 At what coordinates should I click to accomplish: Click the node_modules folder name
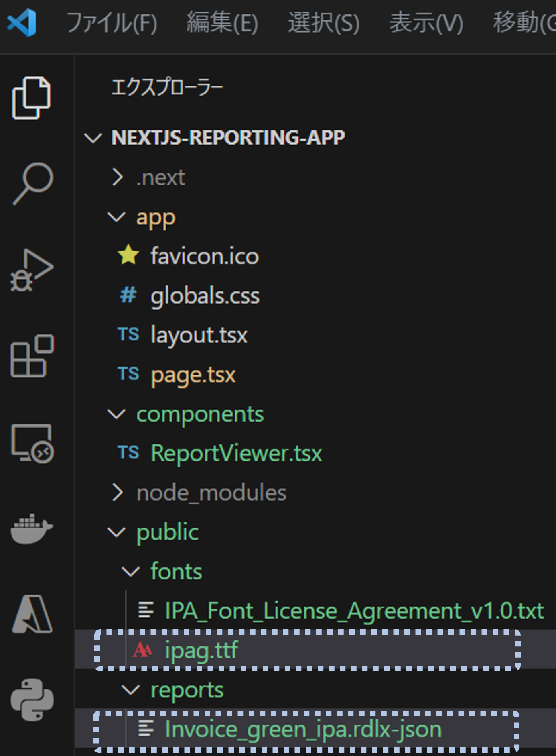[x=212, y=493]
